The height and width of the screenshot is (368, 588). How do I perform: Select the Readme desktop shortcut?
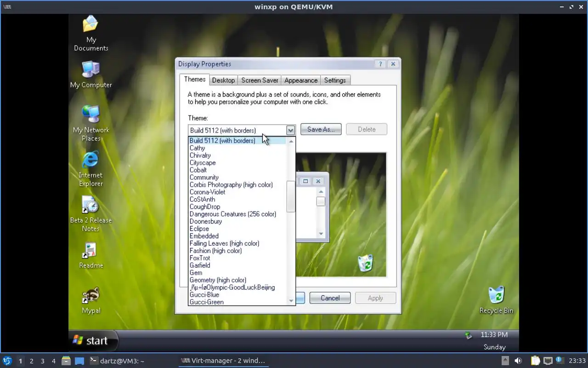(x=91, y=255)
